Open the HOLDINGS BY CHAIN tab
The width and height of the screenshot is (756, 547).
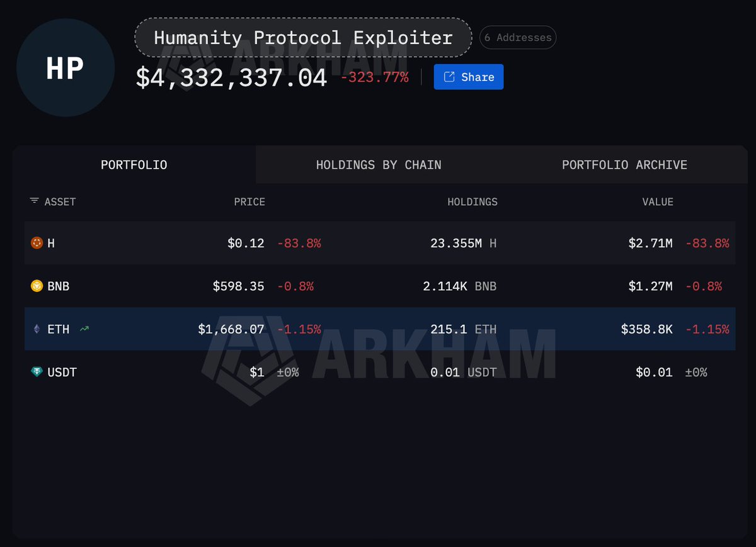pyautogui.click(x=379, y=165)
